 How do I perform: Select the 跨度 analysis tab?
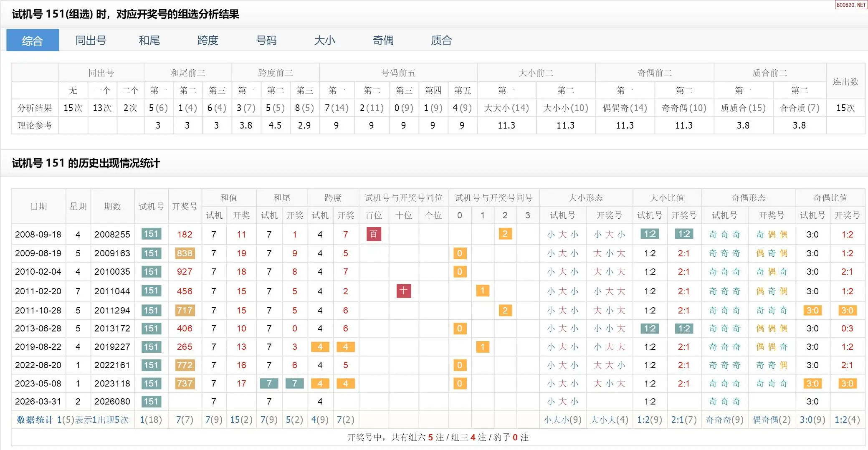coord(208,40)
